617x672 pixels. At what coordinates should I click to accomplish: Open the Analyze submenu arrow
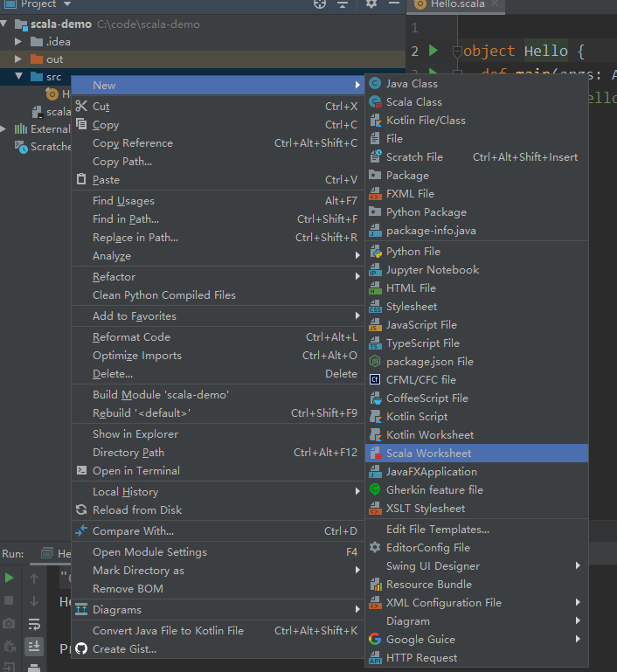coord(357,255)
